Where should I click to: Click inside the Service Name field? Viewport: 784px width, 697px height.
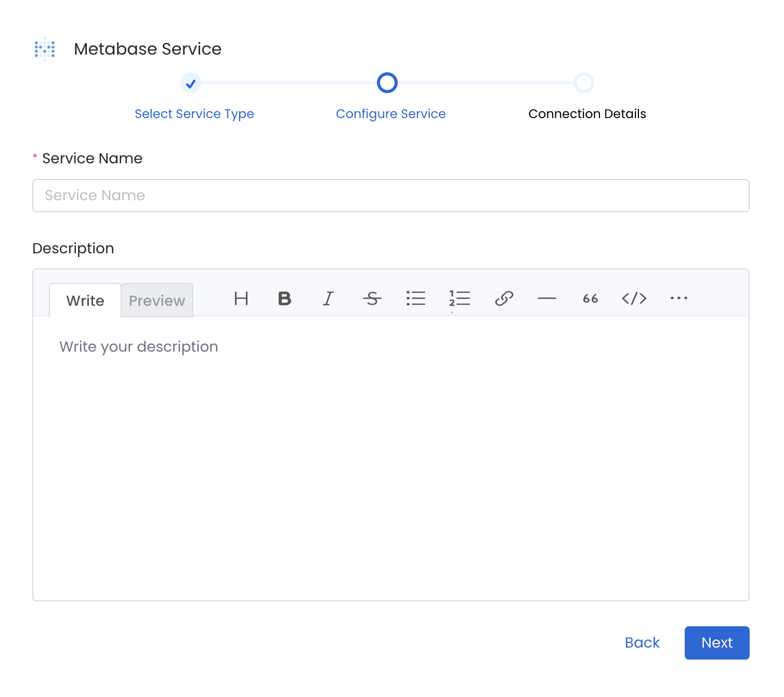click(x=390, y=196)
